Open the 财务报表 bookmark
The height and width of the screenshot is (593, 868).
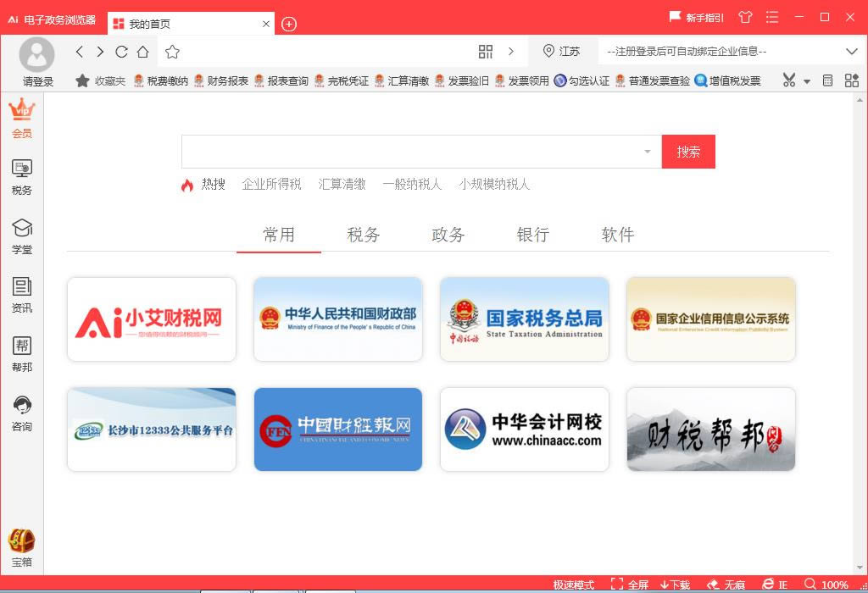(x=221, y=80)
